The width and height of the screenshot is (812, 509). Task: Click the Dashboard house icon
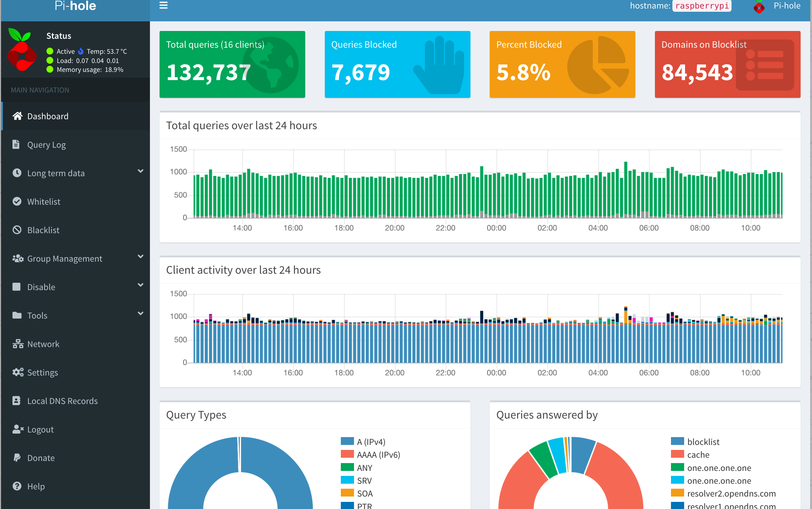point(17,116)
